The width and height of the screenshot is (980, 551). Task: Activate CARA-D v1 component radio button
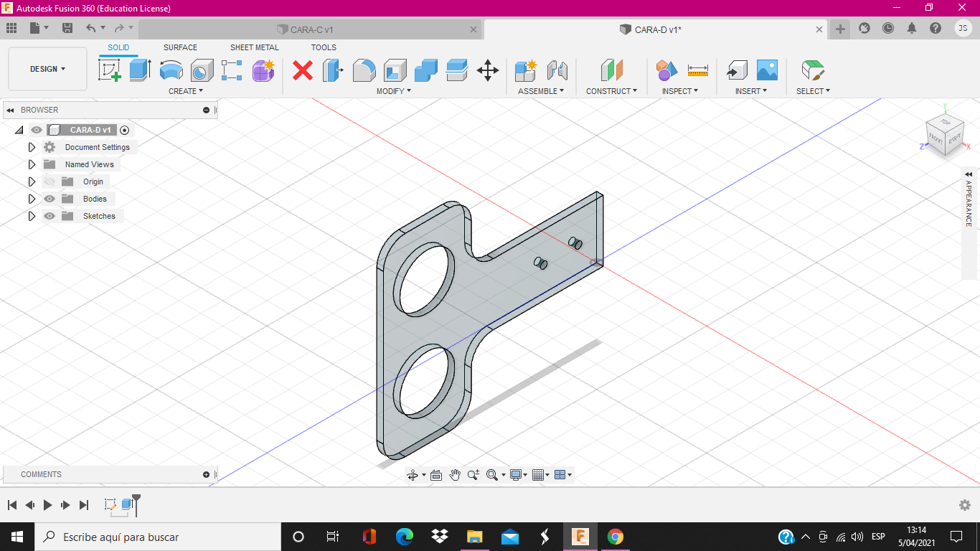(125, 130)
